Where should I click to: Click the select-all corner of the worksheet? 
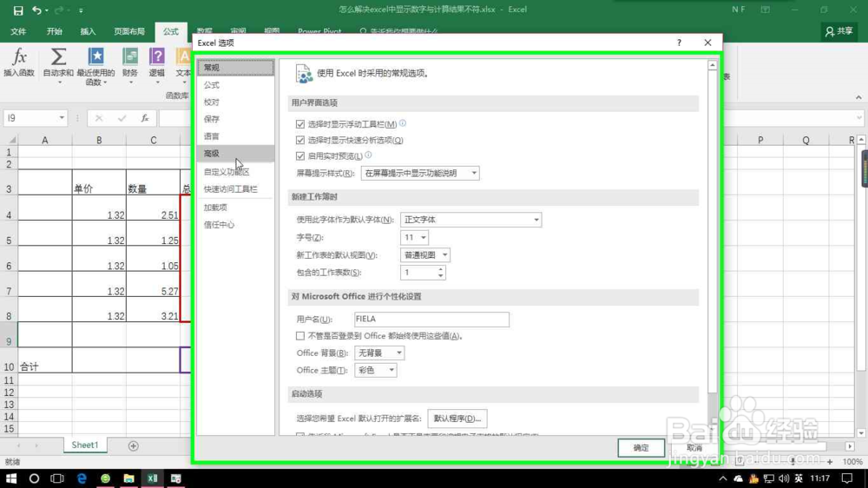(11, 140)
